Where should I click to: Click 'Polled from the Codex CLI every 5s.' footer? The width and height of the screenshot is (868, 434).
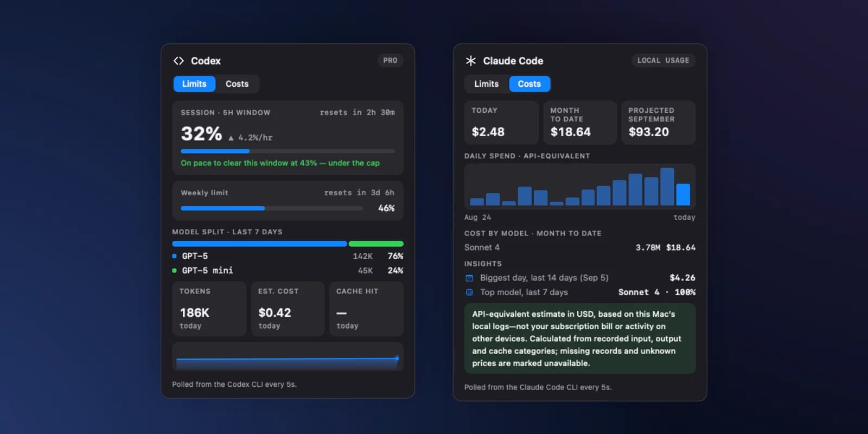coord(234,385)
